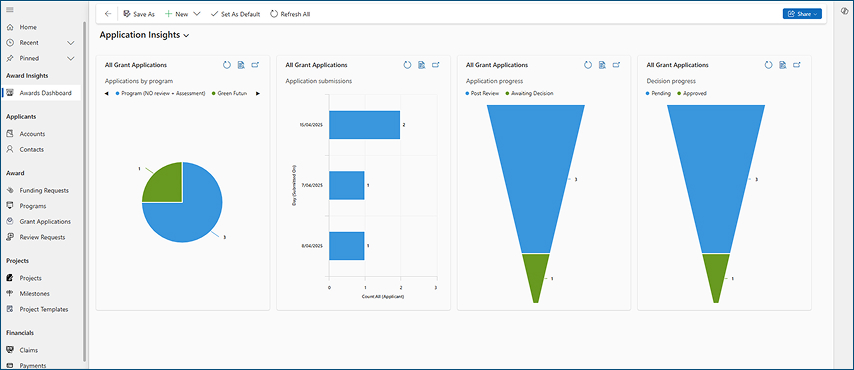854x370 pixels.
Task: Toggle the Green Future legend item
Action: [x=229, y=93]
